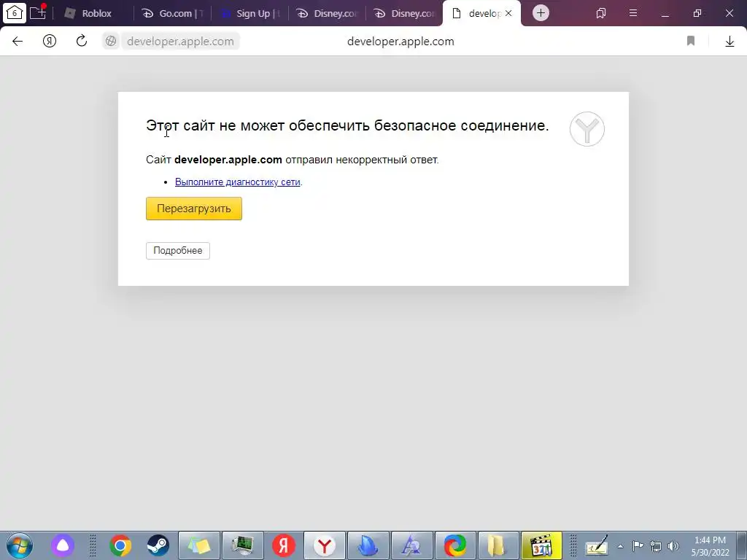Open the system monitor taskbar icon
Viewport: 747px width, 560px height.
tap(243, 545)
